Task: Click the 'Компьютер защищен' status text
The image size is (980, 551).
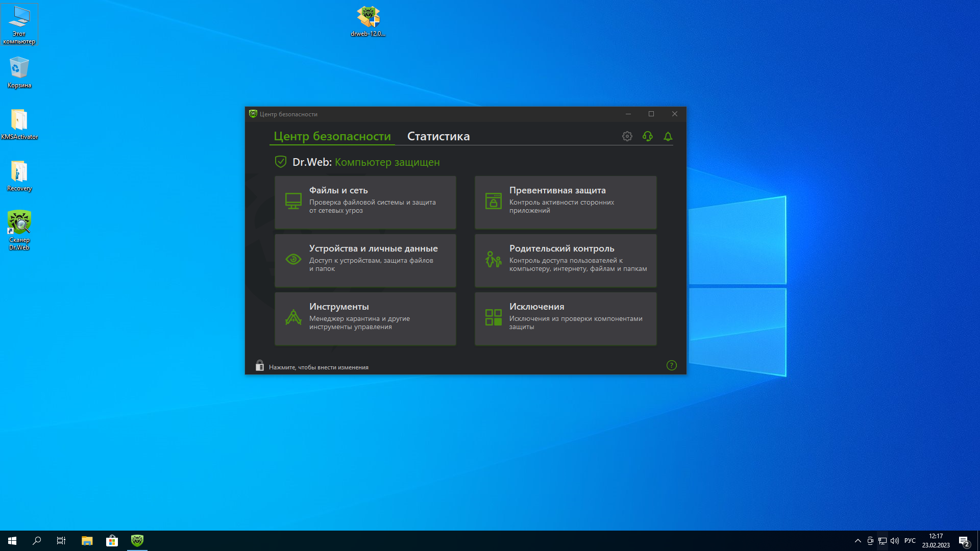Action: pyautogui.click(x=387, y=162)
